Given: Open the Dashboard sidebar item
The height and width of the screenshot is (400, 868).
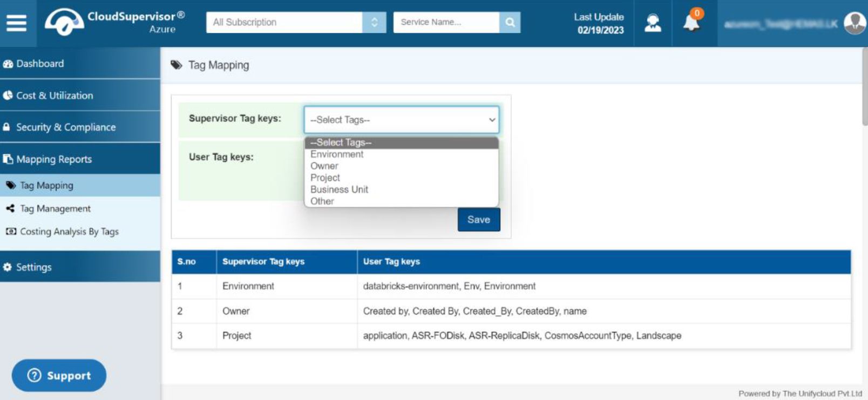Looking at the screenshot, I should 80,64.
